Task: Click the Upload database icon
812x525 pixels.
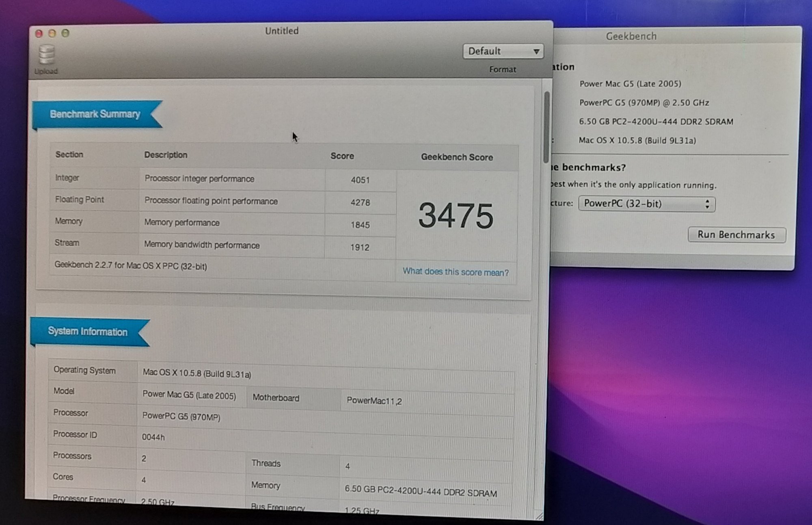Action: point(46,55)
